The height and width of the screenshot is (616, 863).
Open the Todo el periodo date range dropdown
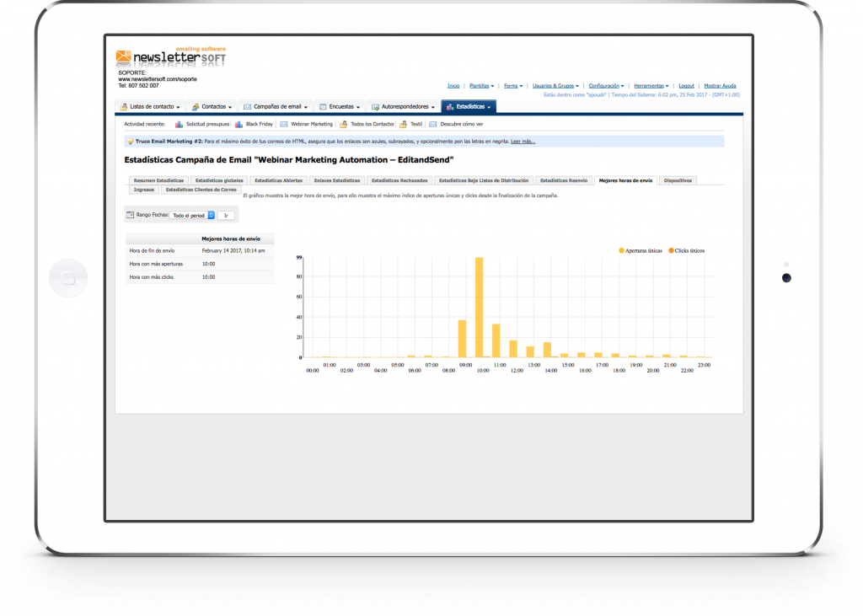[192, 215]
